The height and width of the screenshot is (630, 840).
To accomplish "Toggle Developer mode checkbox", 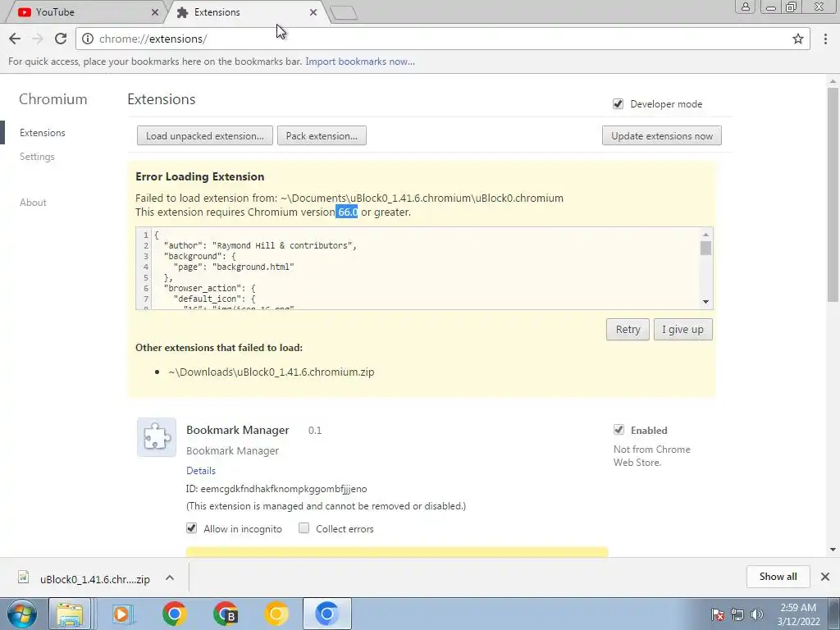I will 618,104.
